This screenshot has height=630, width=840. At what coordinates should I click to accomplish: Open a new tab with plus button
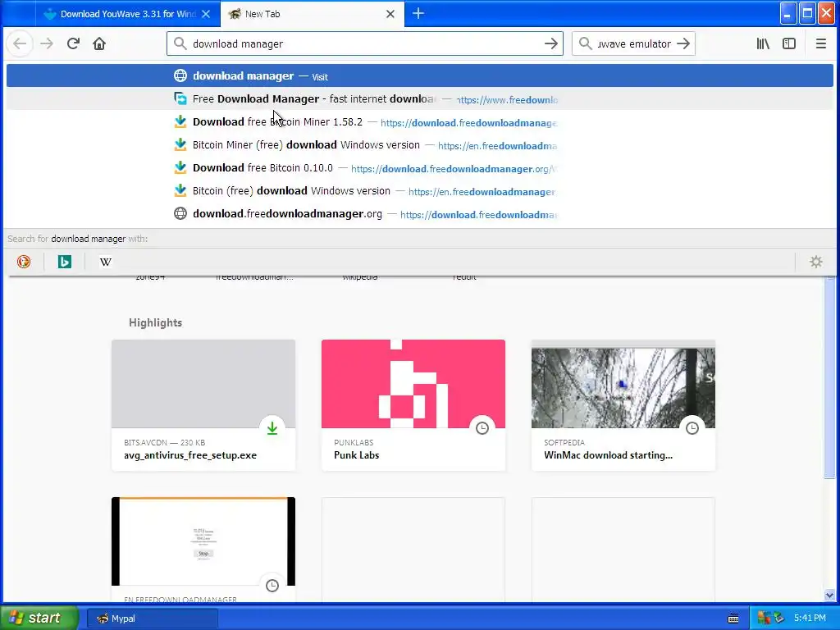point(418,14)
